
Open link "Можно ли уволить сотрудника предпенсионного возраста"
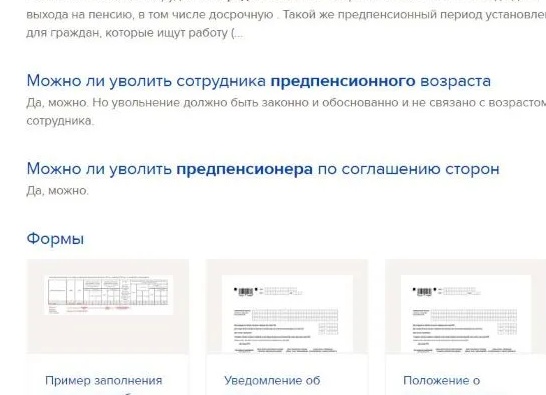pos(259,81)
